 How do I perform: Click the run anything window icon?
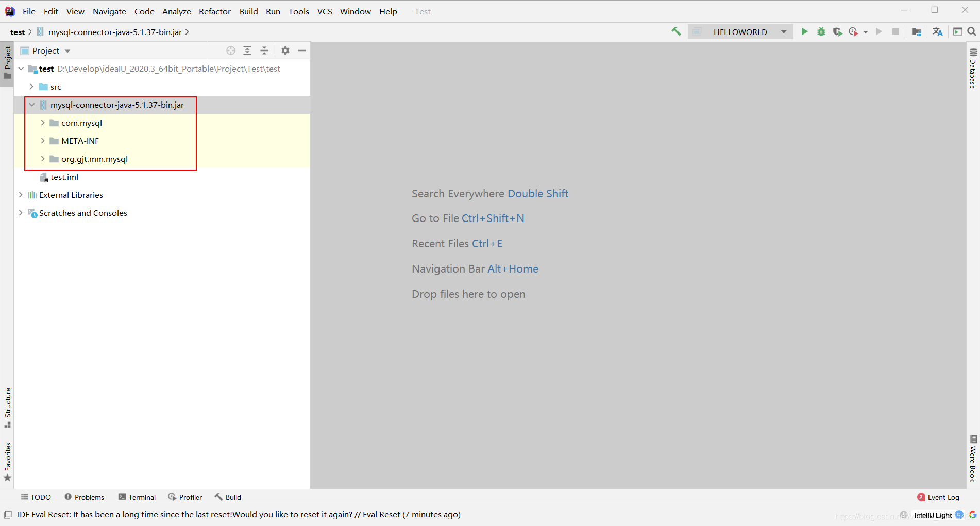pos(958,32)
